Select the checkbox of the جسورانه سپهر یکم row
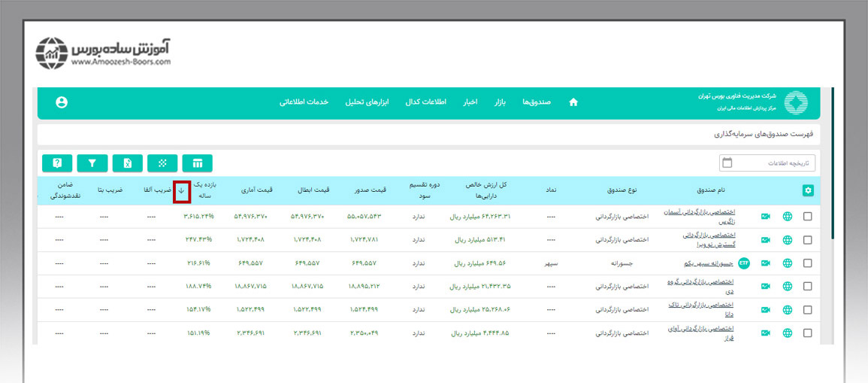The height and width of the screenshot is (383, 868). 808,263
